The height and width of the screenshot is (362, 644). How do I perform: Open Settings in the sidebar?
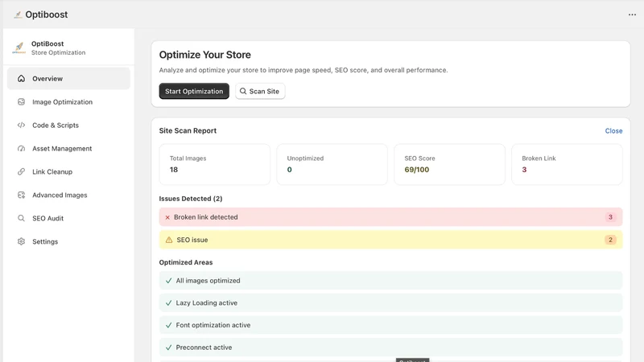click(68, 241)
